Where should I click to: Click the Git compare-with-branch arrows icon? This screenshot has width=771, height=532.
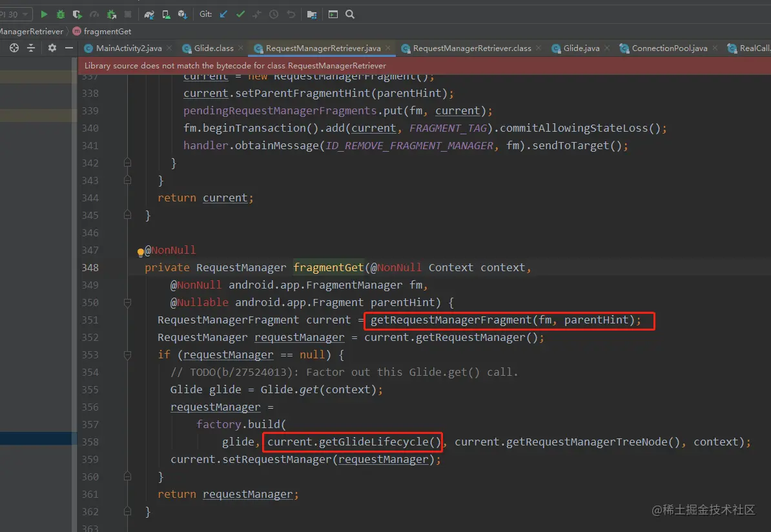[257, 14]
